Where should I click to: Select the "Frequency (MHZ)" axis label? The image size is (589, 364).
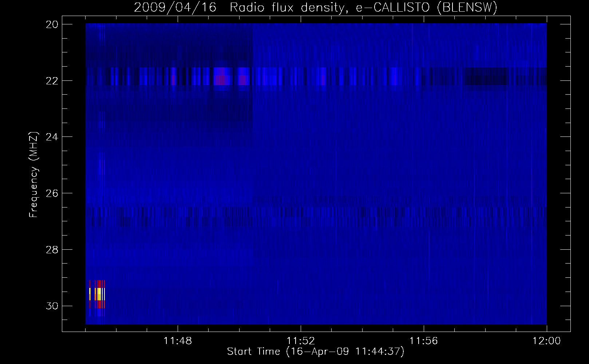click(33, 175)
